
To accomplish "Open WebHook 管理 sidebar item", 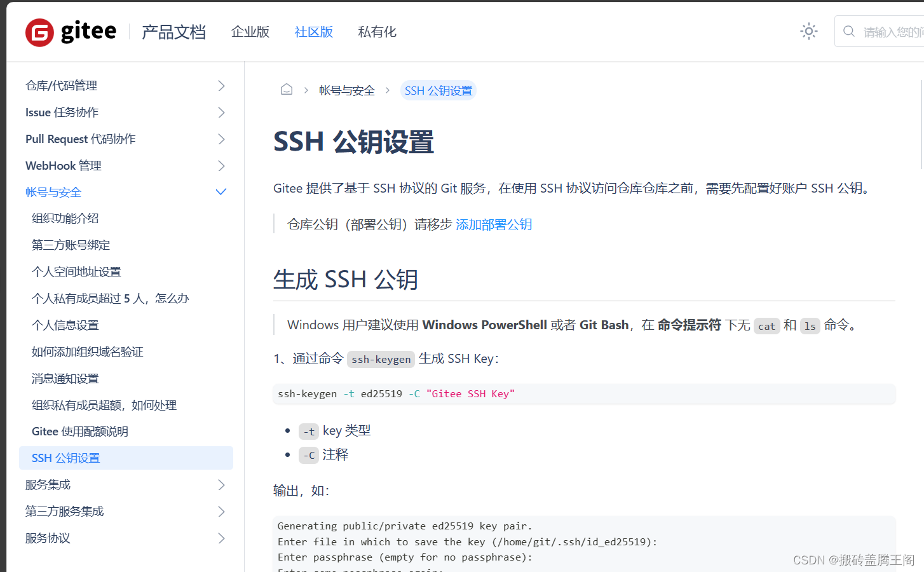I will pos(64,166).
